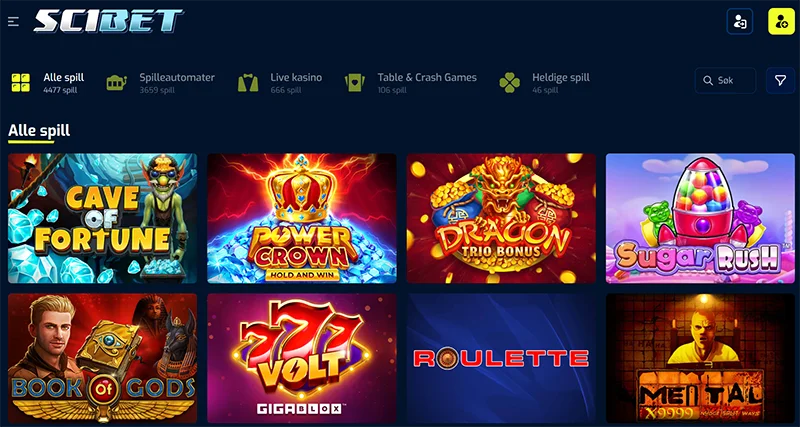Click the Live kasino dealer icon
The image size is (800, 427).
tap(248, 83)
